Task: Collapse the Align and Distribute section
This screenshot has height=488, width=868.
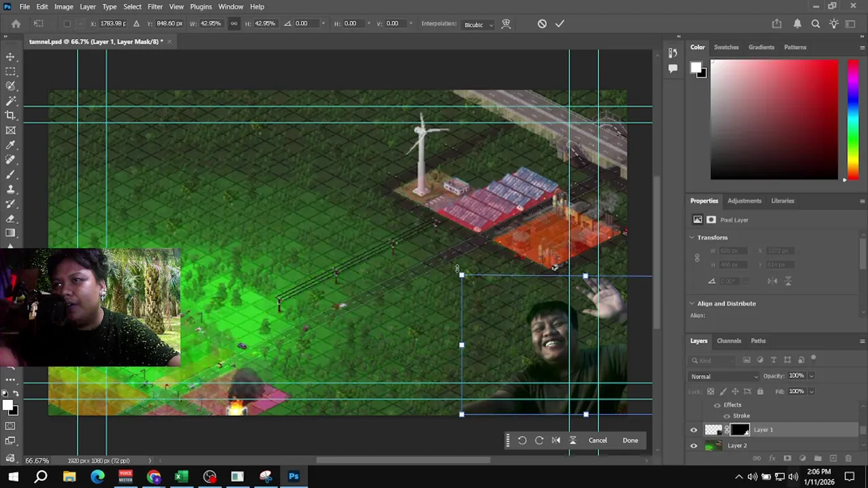Action: [692, 304]
